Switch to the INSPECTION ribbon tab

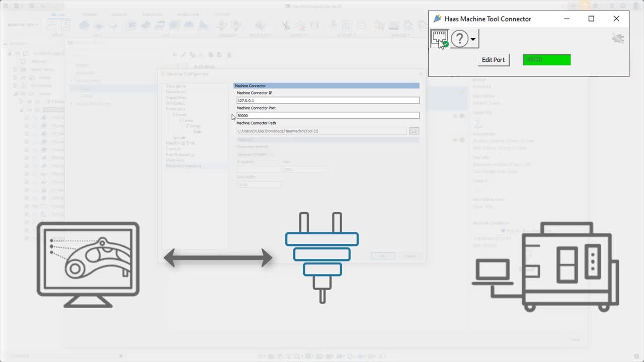click(x=152, y=15)
